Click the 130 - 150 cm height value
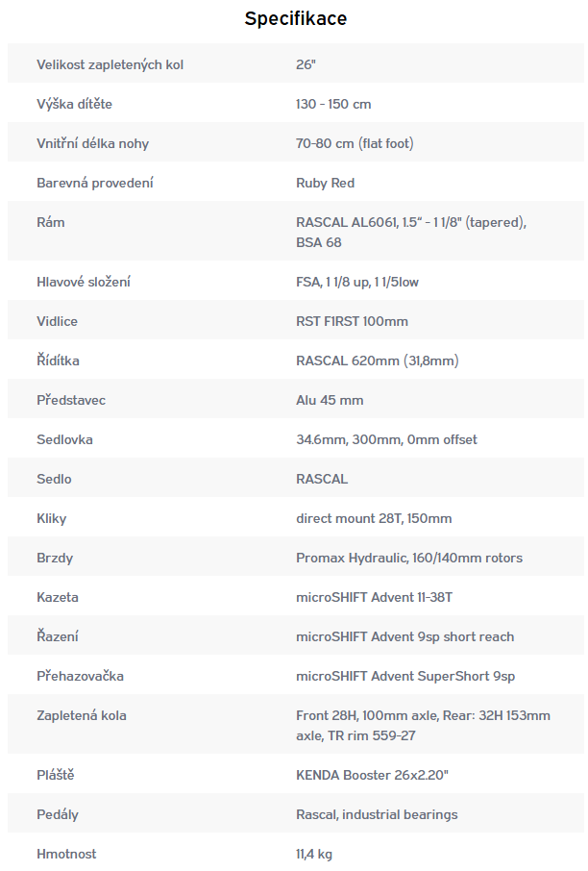Image resolution: width=588 pixels, height=871 pixels. tap(333, 104)
